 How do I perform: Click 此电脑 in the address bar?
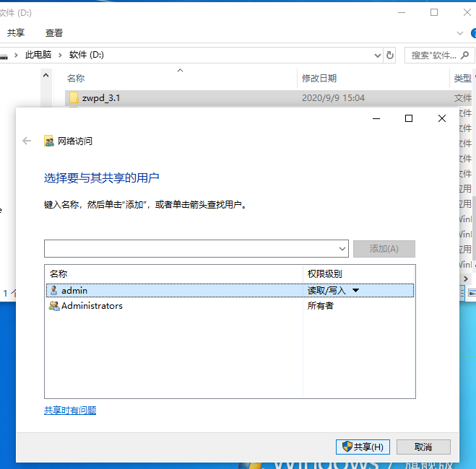pyautogui.click(x=38, y=55)
